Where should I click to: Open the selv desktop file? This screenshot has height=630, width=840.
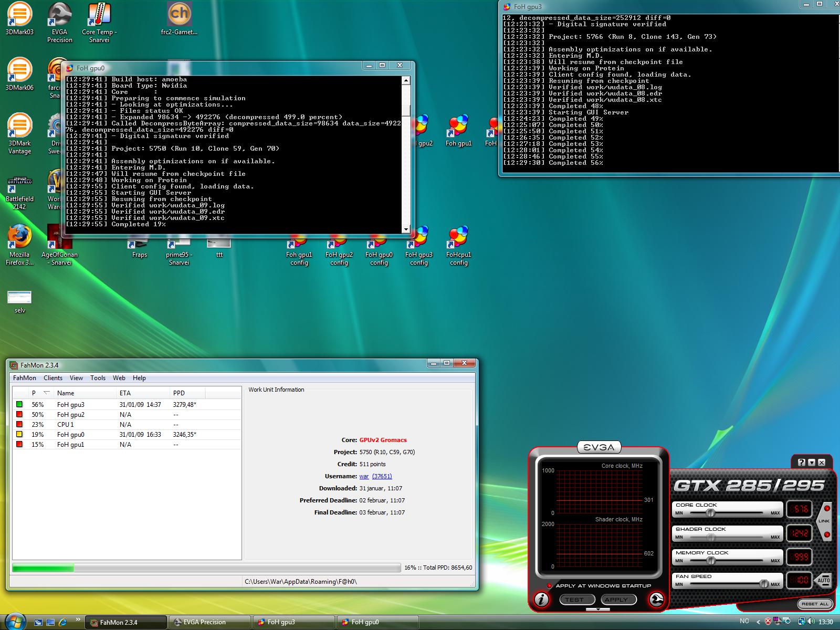tap(19, 301)
